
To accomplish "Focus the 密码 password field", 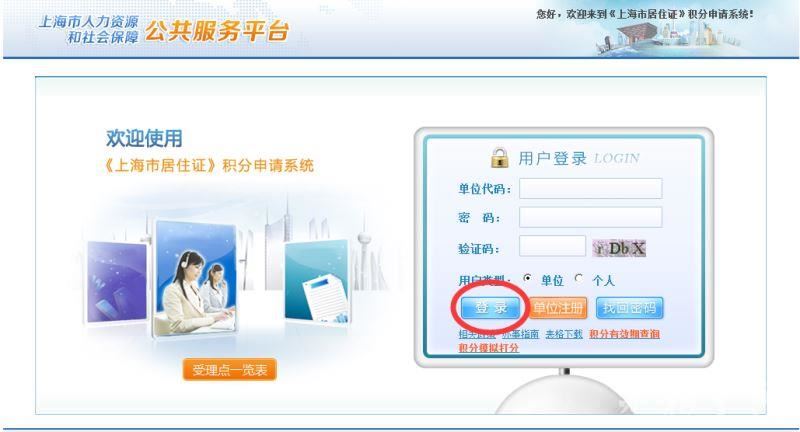I will pyautogui.click(x=590, y=217).
